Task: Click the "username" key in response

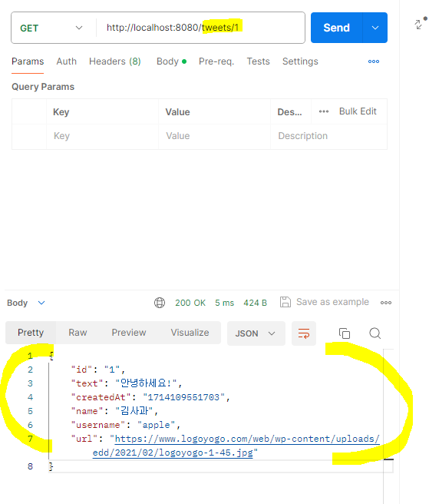Action: click(x=98, y=425)
